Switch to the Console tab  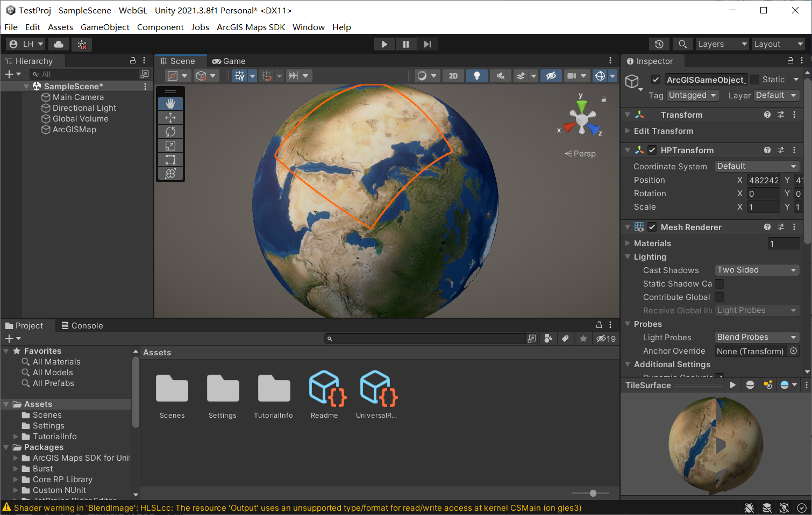[x=82, y=326]
